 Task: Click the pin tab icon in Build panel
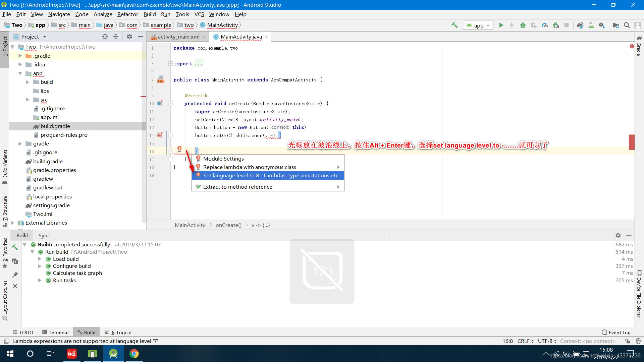(15, 275)
